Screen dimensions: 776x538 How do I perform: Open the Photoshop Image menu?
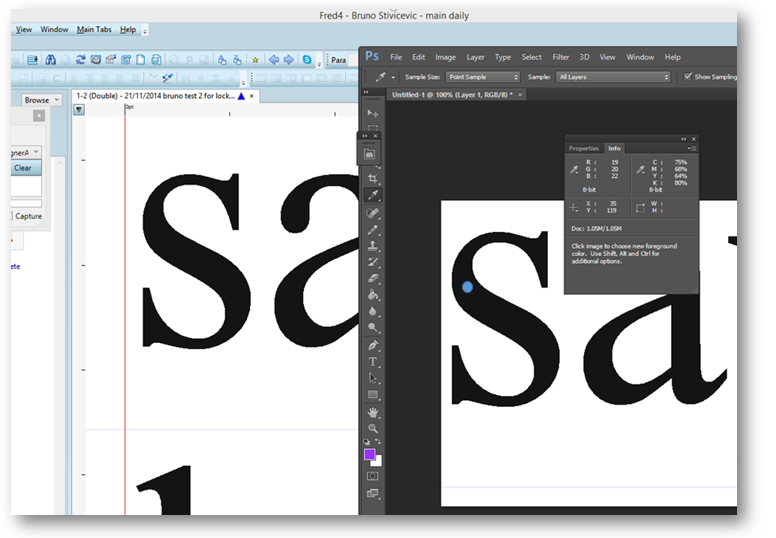coord(445,57)
